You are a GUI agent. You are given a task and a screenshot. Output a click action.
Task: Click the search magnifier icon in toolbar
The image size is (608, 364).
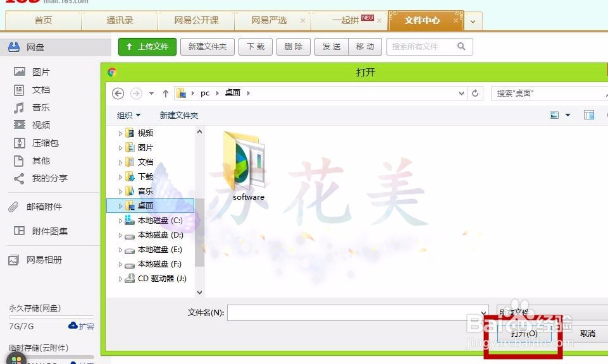(461, 47)
